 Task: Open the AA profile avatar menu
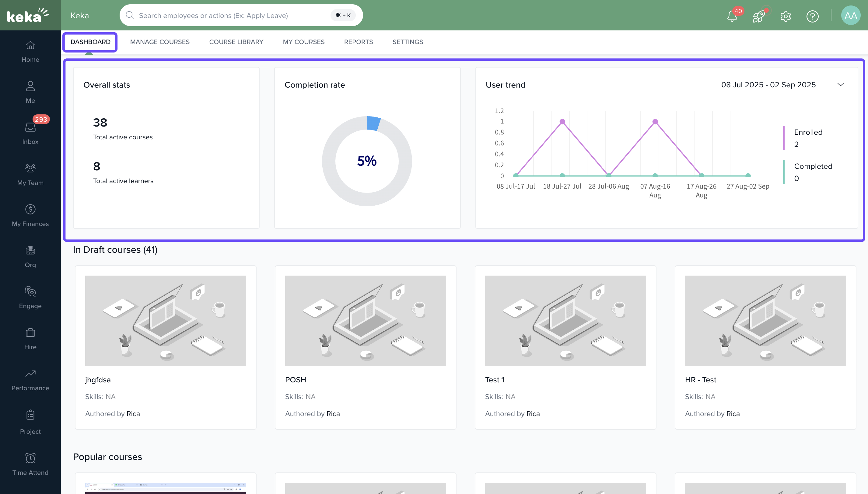850,16
